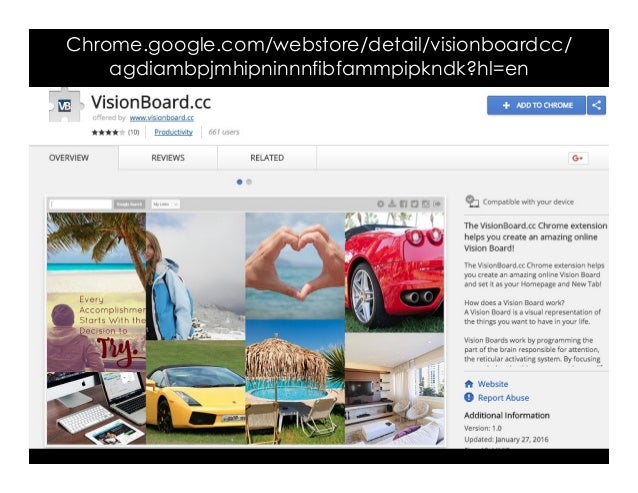
Task: Click the beach palm tree image
Action: [x=96, y=252]
